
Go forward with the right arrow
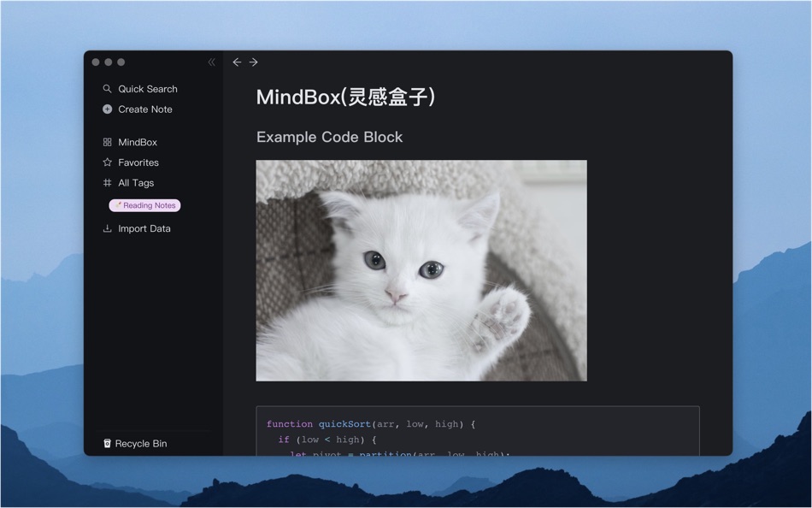point(253,62)
